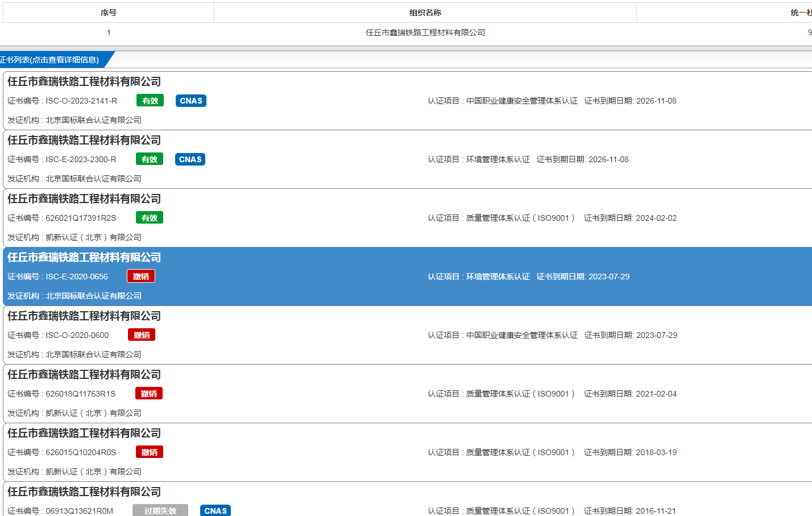Click expiry date 2018-03-19
Viewport: 812px width, 516px height.
pos(656,452)
